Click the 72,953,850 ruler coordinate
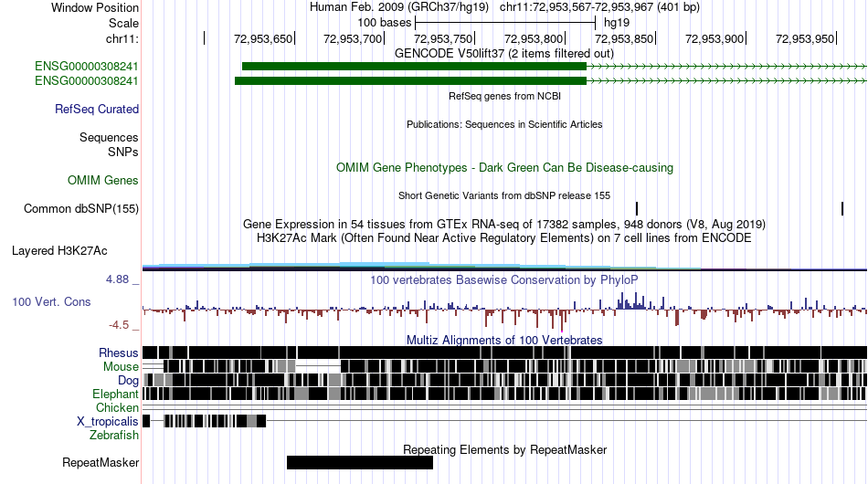 [x=624, y=38]
